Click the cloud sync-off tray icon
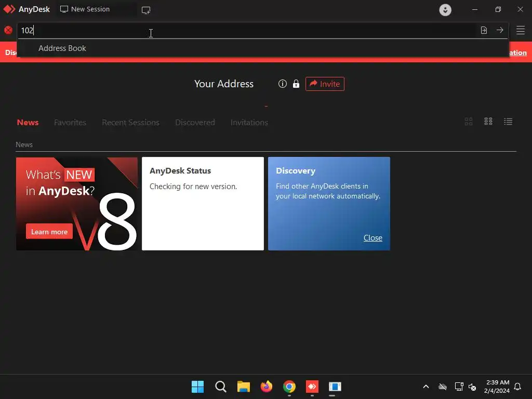The image size is (532, 399). [x=443, y=387]
